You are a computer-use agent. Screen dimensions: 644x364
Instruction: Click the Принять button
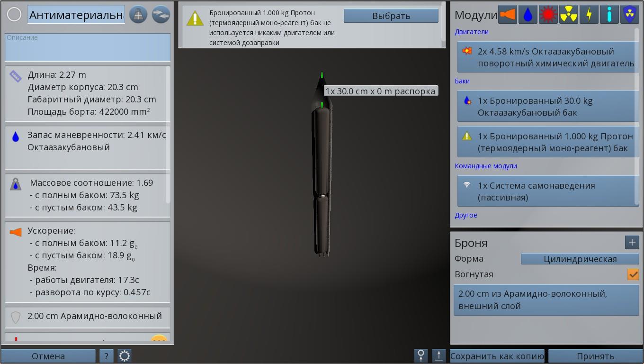coord(595,356)
